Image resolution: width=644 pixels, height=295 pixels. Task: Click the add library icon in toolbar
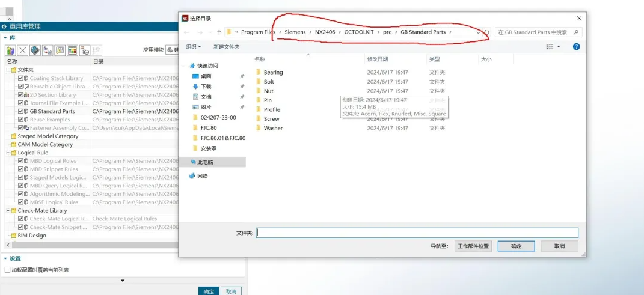pos(10,50)
